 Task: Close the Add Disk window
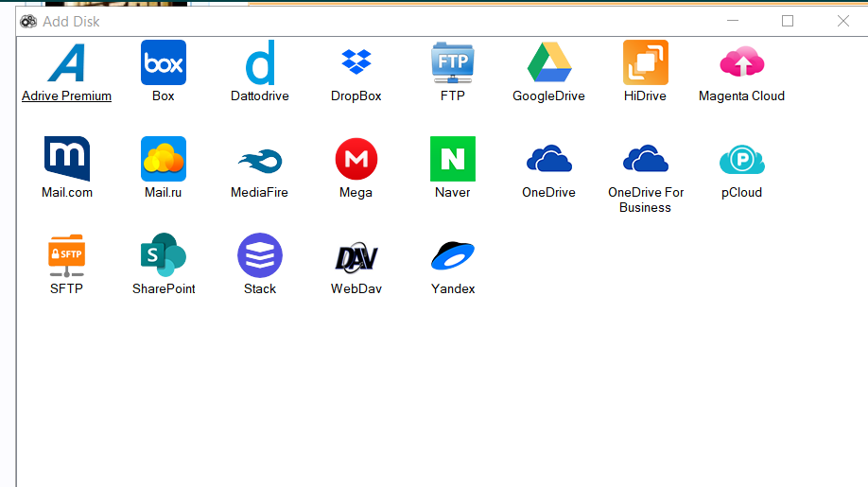[843, 21]
